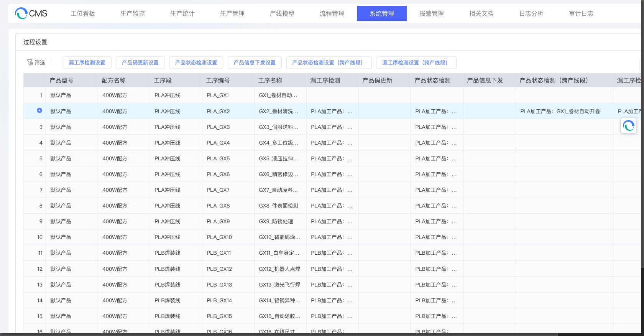
Task: Select the PLB_GX13 process code cell
Action: click(x=219, y=285)
